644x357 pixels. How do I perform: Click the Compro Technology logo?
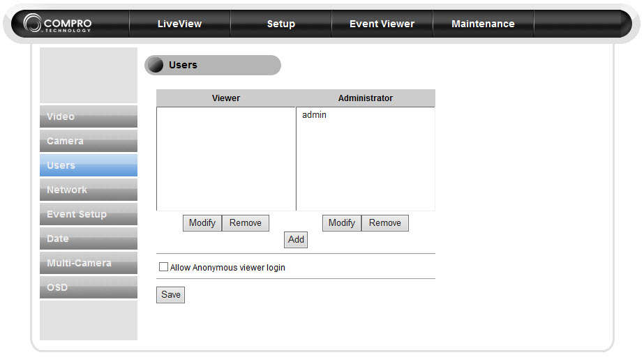click(x=57, y=24)
